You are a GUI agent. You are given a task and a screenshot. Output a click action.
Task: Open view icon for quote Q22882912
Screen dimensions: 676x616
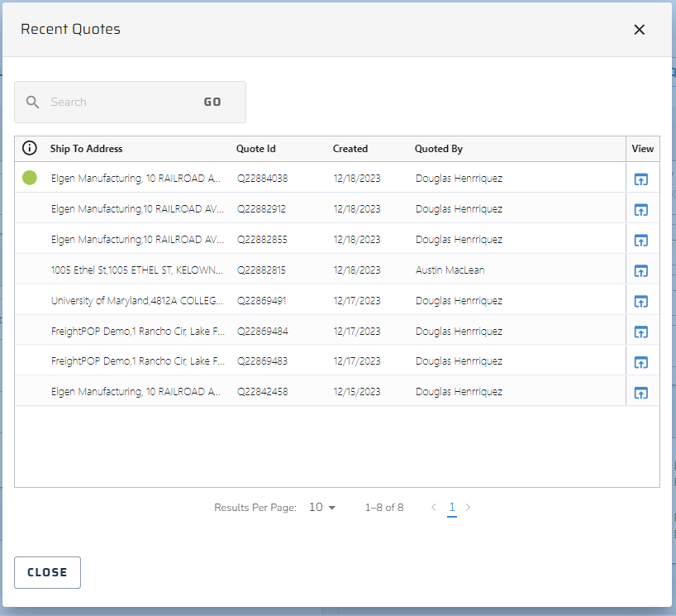pos(640,210)
